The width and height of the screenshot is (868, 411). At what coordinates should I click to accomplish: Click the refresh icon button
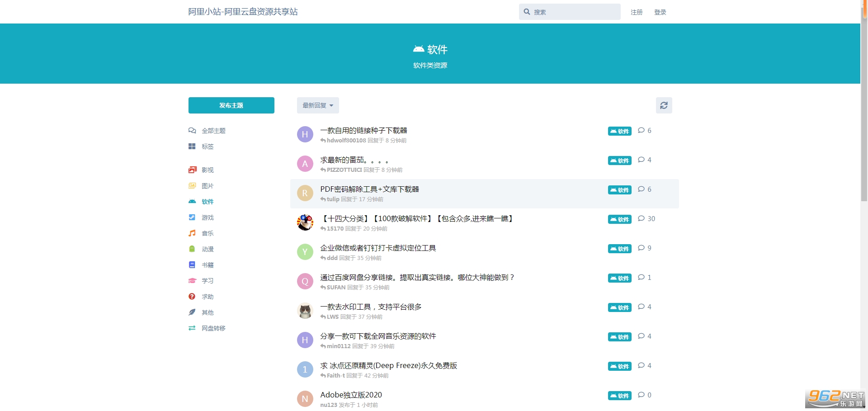[x=664, y=105]
